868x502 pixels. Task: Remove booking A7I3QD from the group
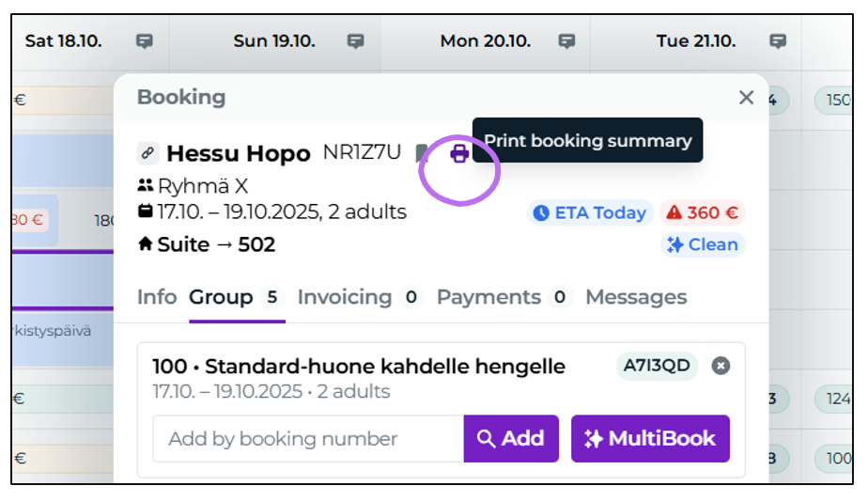tap(721, 366)
